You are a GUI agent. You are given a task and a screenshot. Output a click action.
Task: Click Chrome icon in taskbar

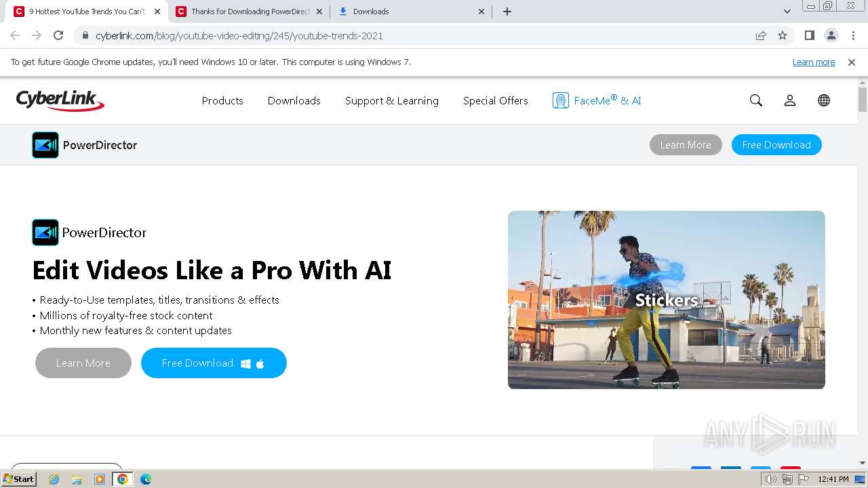[x=123, y=479]
